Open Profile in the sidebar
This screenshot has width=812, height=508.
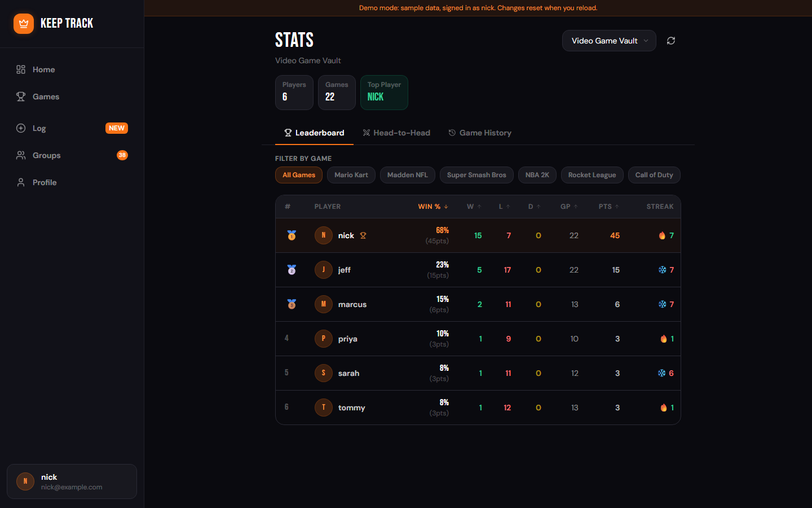tap(72, 182)
